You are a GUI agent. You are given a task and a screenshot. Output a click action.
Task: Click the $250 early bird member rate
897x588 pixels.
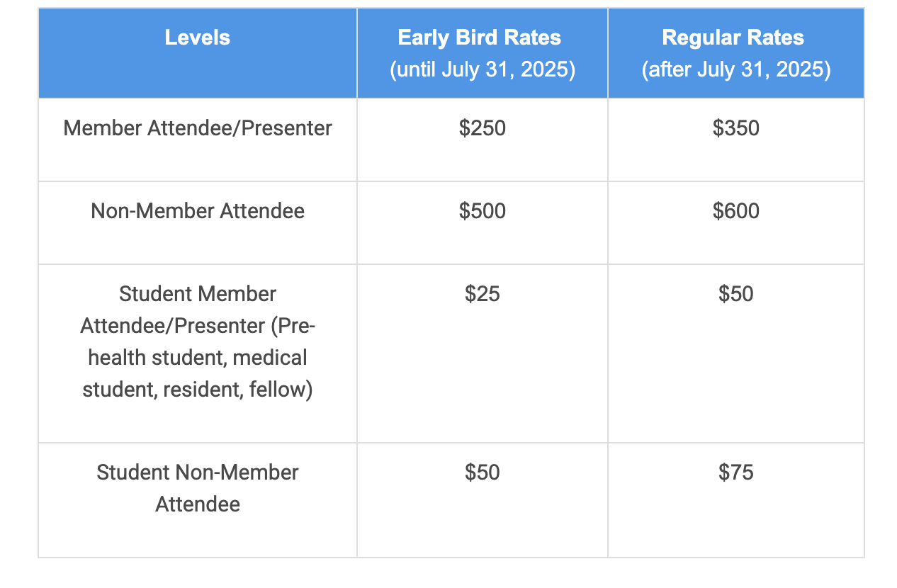(x=483, y=128)
